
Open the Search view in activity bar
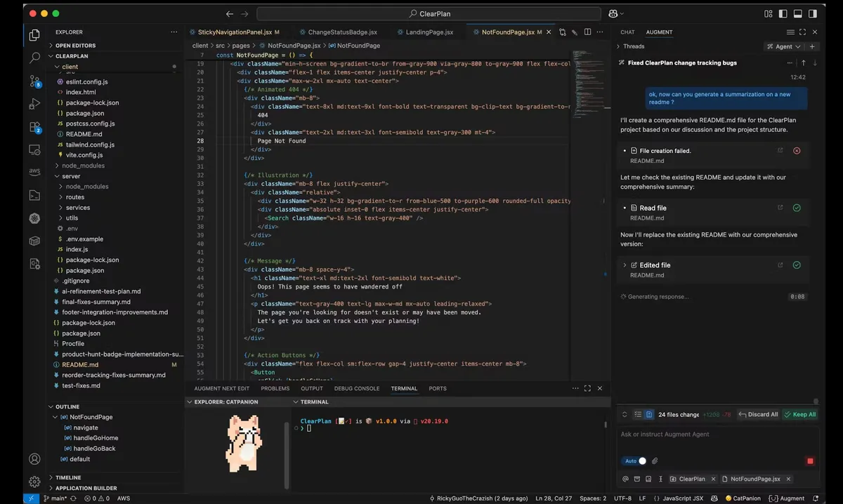(x=34, y=59)
